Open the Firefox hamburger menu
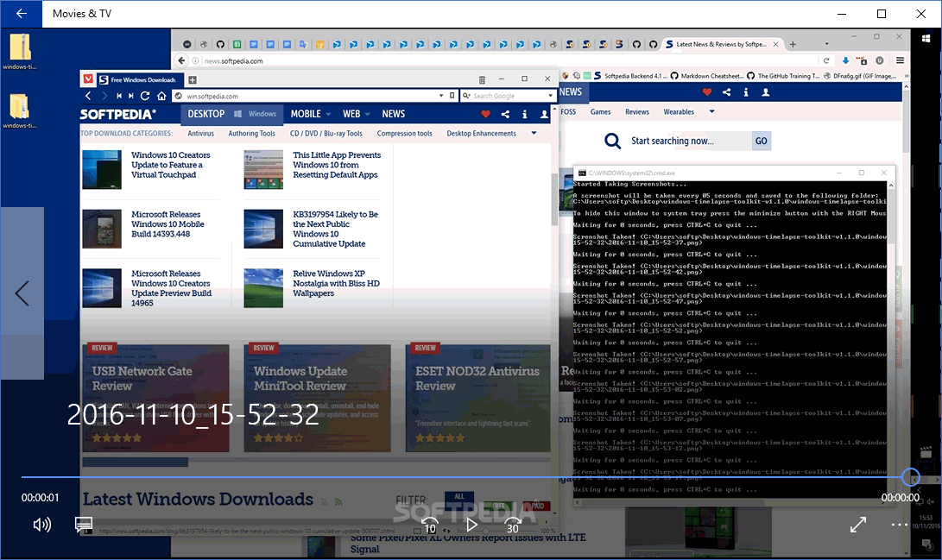 pyautogui.click(x=900, y=60)
